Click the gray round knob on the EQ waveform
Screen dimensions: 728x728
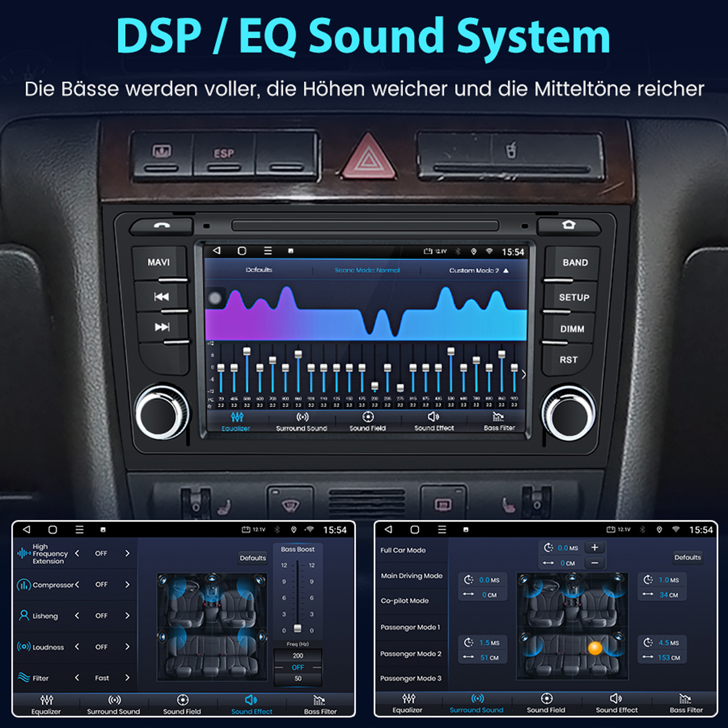[215, 298]
